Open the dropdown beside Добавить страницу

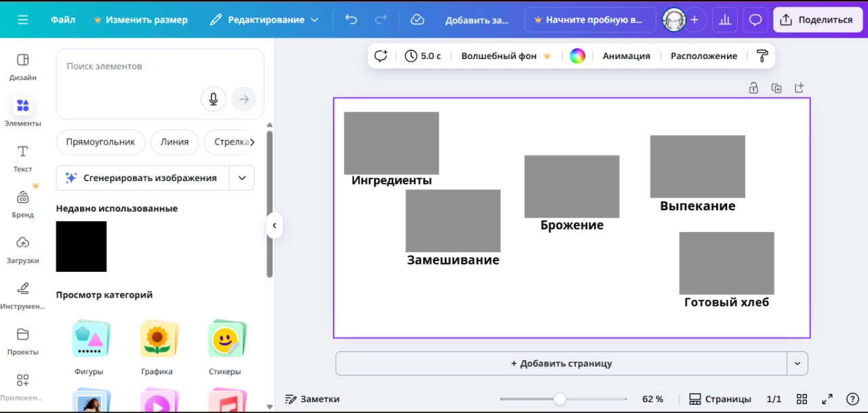click(x=797, y=363)
